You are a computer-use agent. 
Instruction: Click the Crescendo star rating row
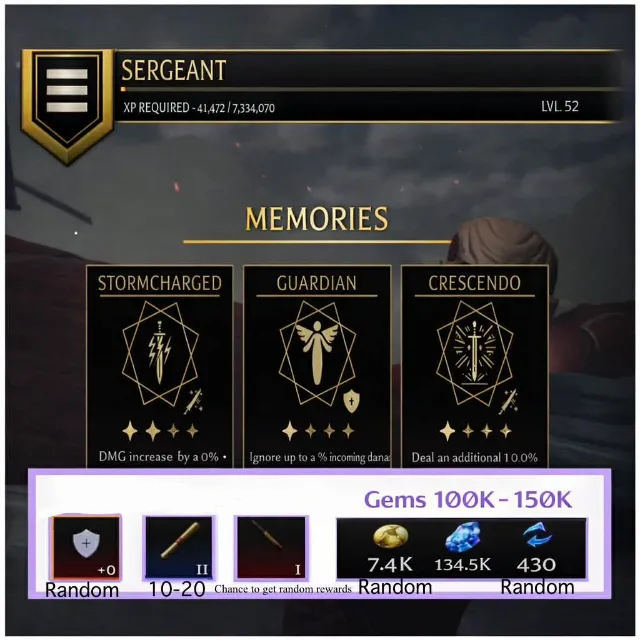[474, 431]
